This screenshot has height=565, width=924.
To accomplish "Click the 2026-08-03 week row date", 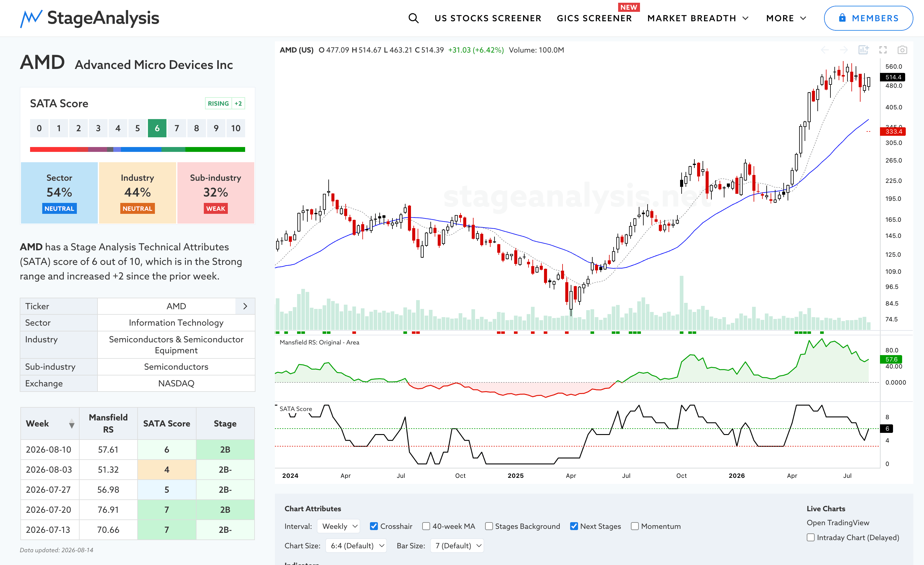I will click(x=48, y=469).
